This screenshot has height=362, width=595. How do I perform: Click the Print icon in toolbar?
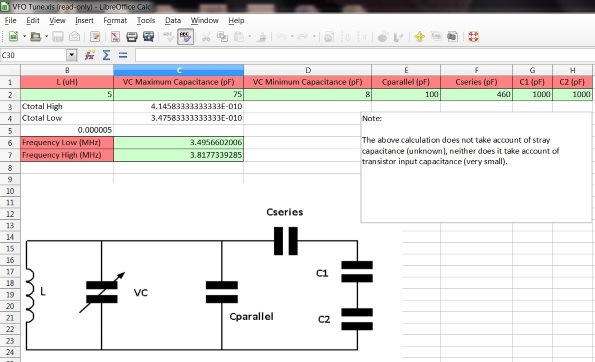pos(132,36)
